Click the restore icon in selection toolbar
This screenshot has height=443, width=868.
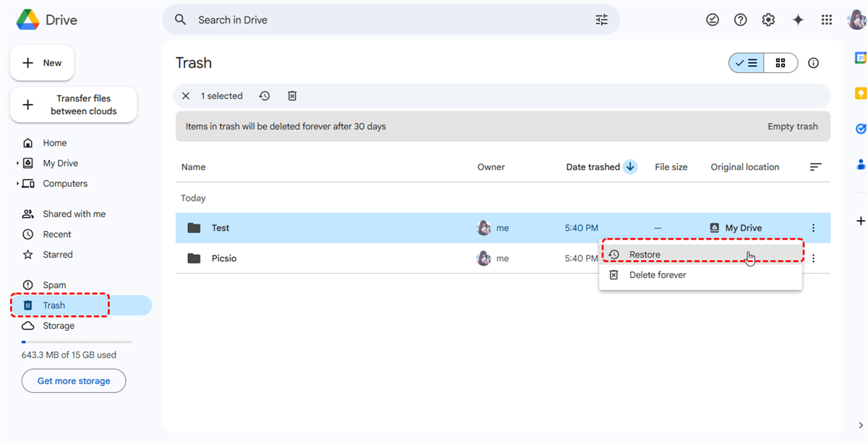[x=265, y=96]
